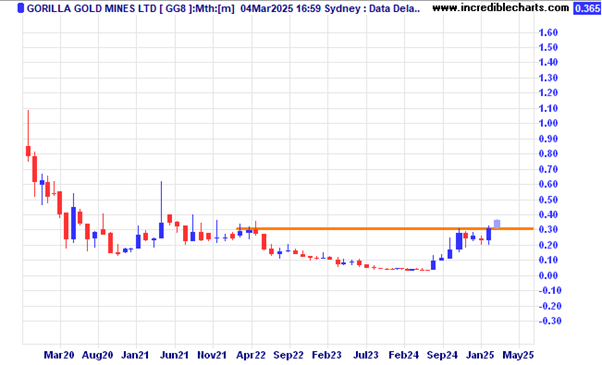Click the Aug20 date axis label
The width and height of the screenshot is (602, 365).
coord(98,355)
